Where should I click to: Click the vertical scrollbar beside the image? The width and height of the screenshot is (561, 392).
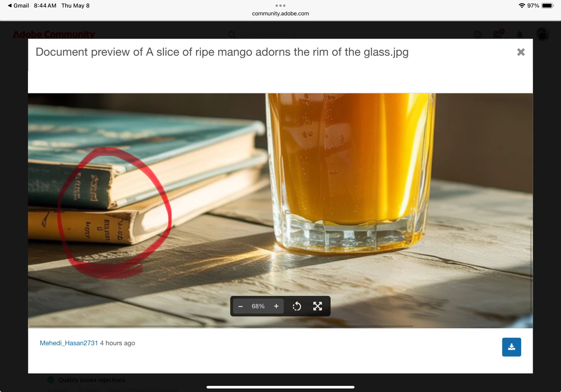pos(531,270)
